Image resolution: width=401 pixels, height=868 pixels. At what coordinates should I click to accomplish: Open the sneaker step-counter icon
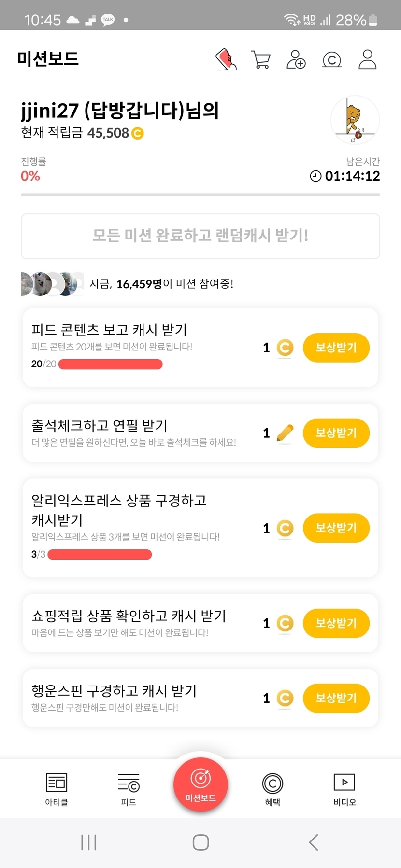point(226,59)
